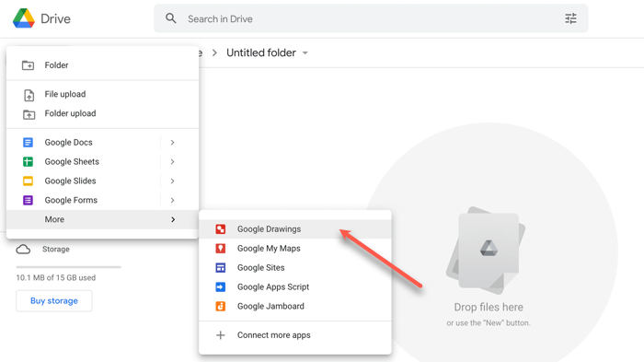Select Google Drawings from submenu
The height and width of the screenshot is (362, 644).
pyautogui.click(x=295, y=229)
